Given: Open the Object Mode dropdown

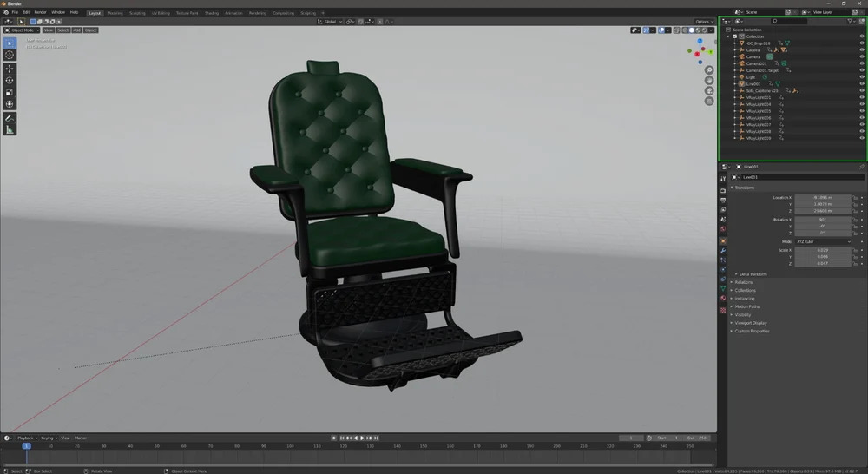Looking at the screenshot, I should 23,30.
